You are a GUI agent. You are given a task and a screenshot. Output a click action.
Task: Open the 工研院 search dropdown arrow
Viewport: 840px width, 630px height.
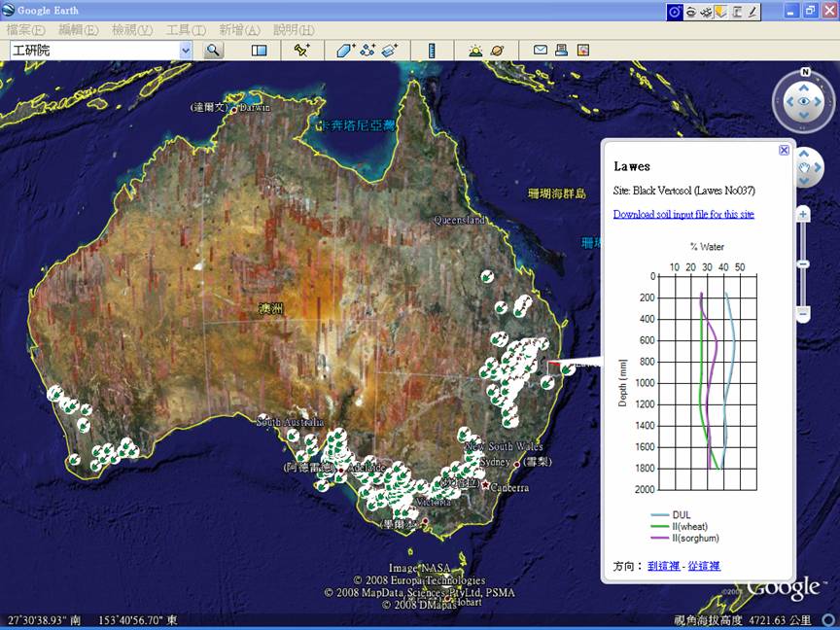pyautogui.click(x=186, y=50)
